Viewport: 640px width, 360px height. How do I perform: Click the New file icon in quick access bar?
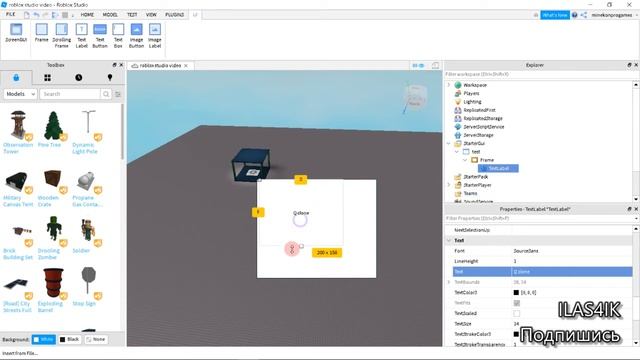[x=27, y=15]
